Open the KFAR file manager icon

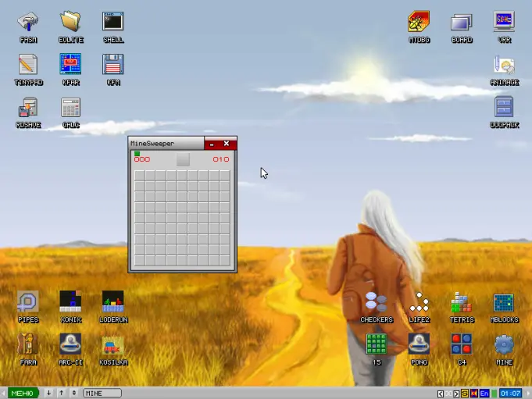click(70, 69)
